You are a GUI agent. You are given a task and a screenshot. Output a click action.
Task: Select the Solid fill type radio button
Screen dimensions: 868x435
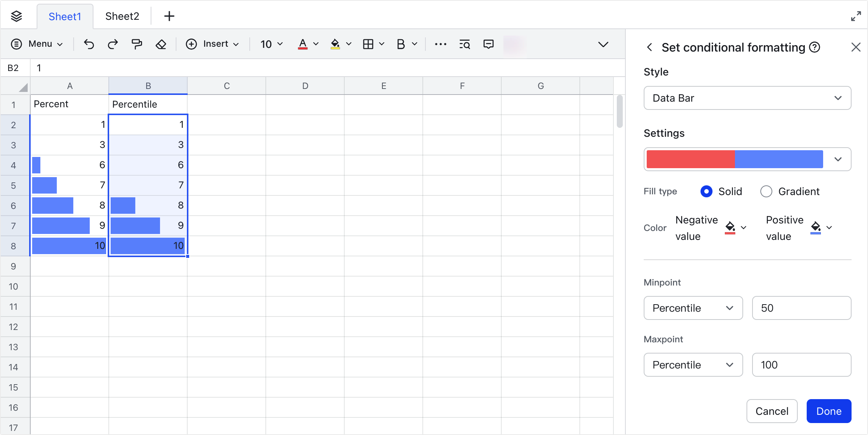(x=707, y=191)
